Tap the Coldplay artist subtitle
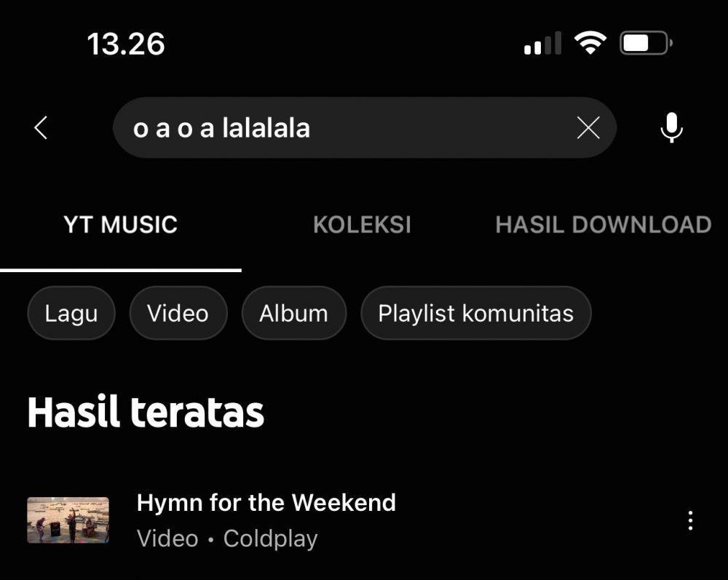 click(271, 539)
